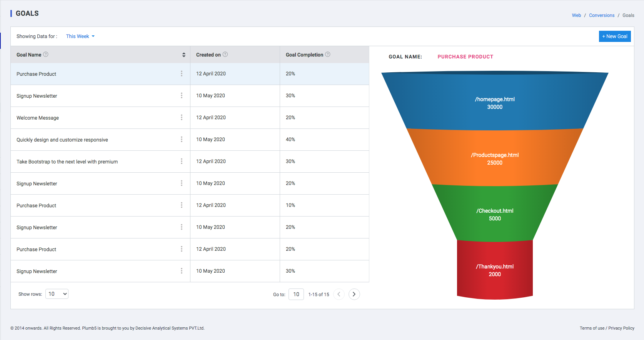The width and height of the screenshot is (644, 340).
Task: Click the Goals breadcrumb text
Action: 628,15
